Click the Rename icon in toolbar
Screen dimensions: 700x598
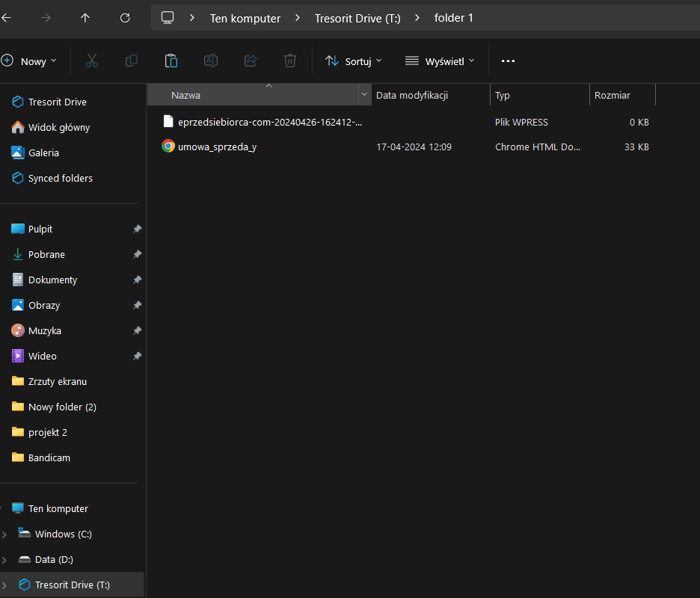211,61
